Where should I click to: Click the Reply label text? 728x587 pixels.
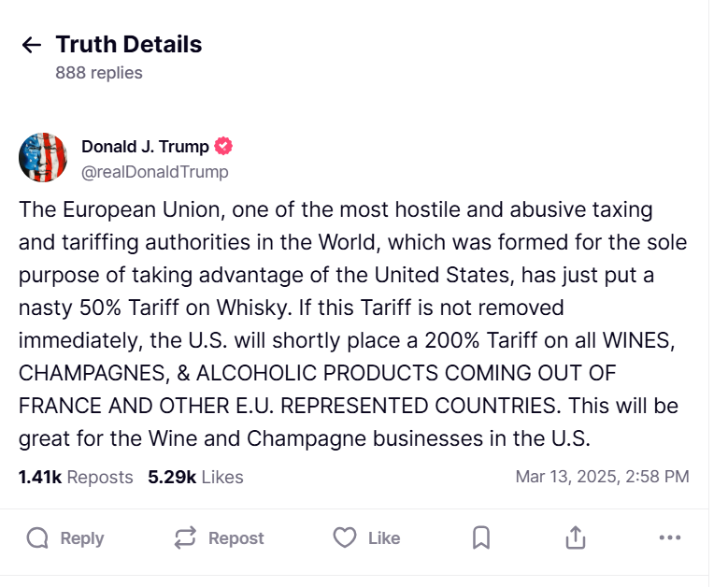pos(82,538)
